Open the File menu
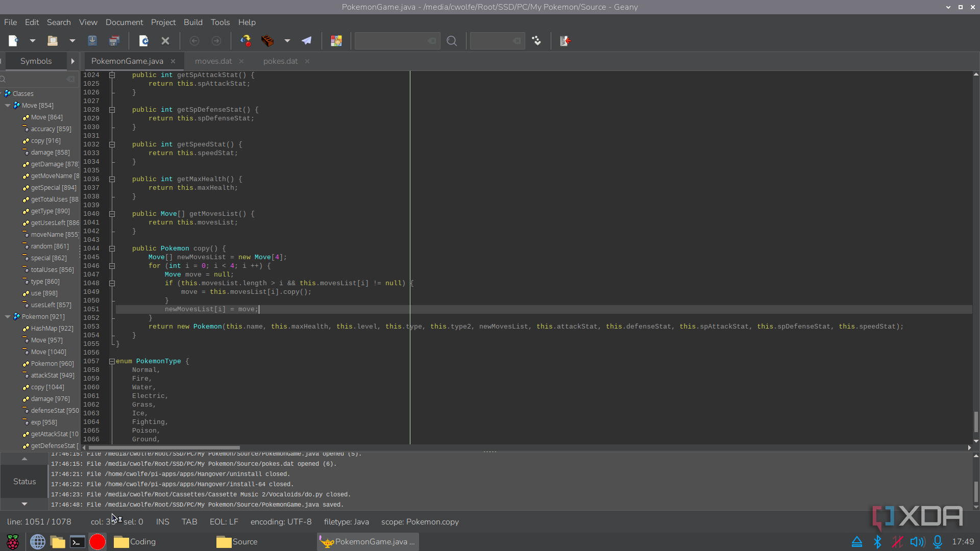 click(11, 22)
